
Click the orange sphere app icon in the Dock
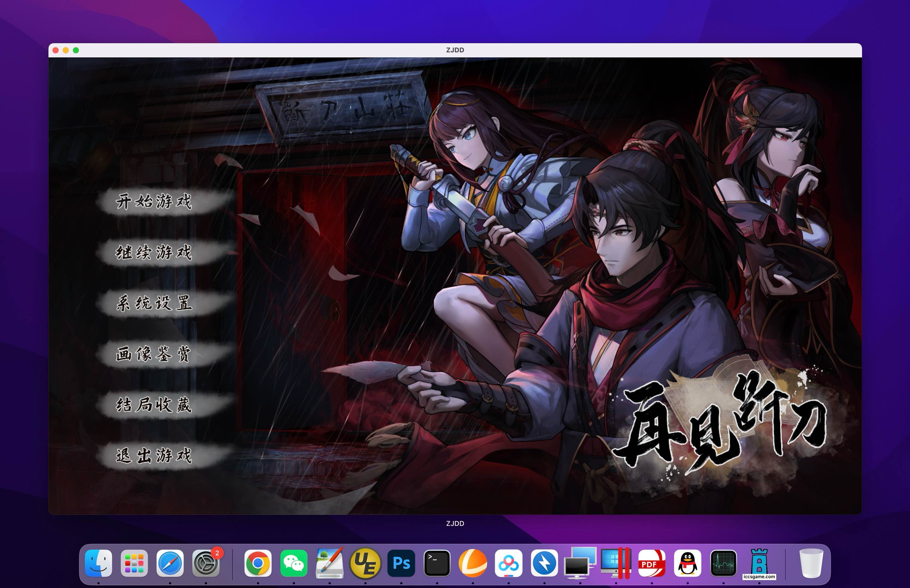coord(473,563)
